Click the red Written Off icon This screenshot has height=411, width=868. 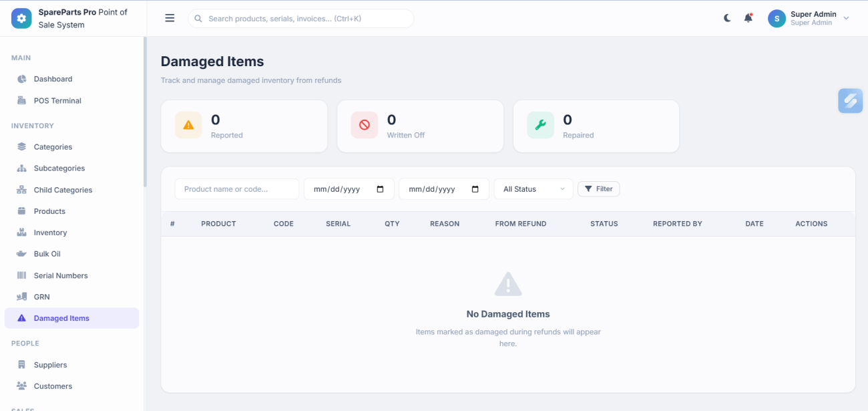[365, 125]
